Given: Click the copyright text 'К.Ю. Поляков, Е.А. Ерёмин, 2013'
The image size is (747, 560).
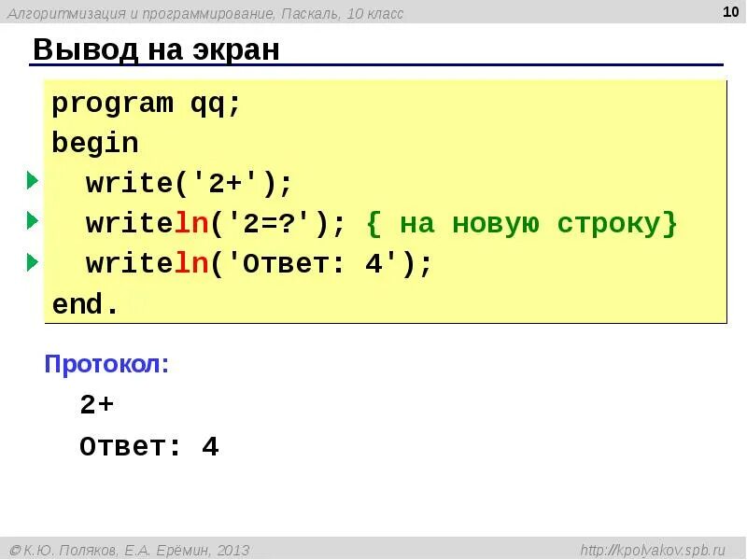Looking at the screenshot, I should point(136,551).
